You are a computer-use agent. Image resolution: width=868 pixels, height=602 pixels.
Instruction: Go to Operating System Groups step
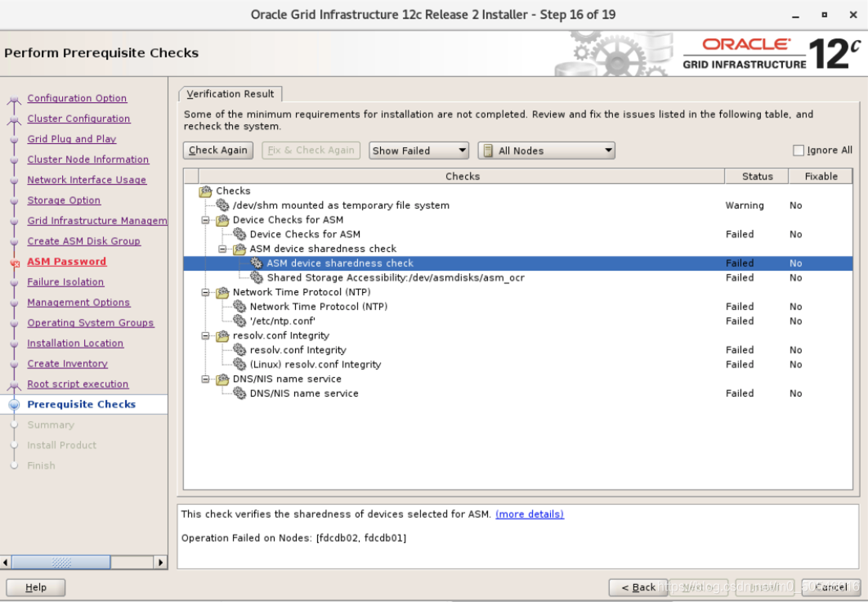tap(91, 323)
